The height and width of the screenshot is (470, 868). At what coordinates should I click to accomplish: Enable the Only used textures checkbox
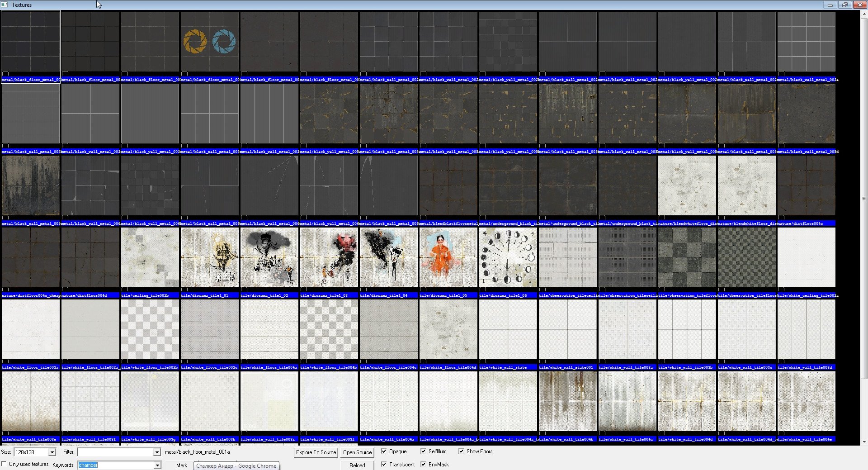(4, 464)
